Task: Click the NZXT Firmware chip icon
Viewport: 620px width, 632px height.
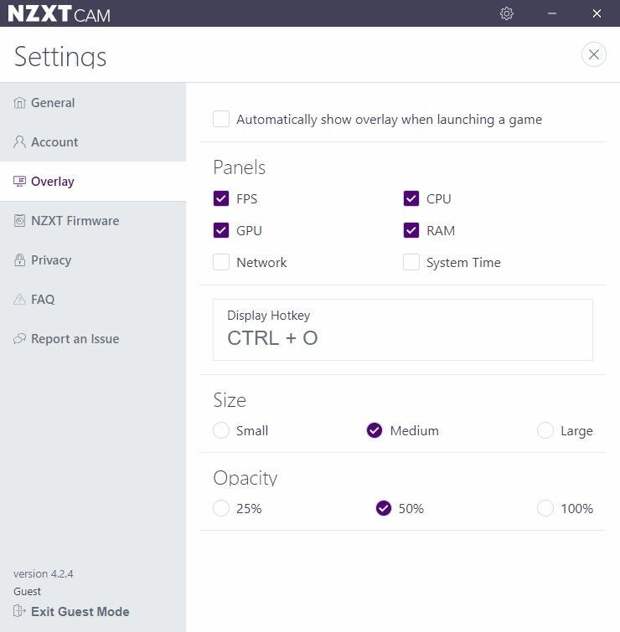Action: click(x=19, y=221)
